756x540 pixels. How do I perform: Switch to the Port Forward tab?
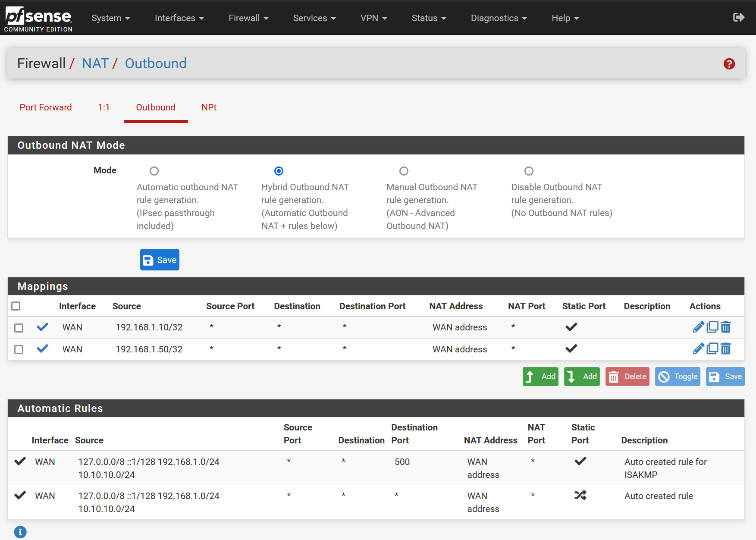[x=46, y=107]
